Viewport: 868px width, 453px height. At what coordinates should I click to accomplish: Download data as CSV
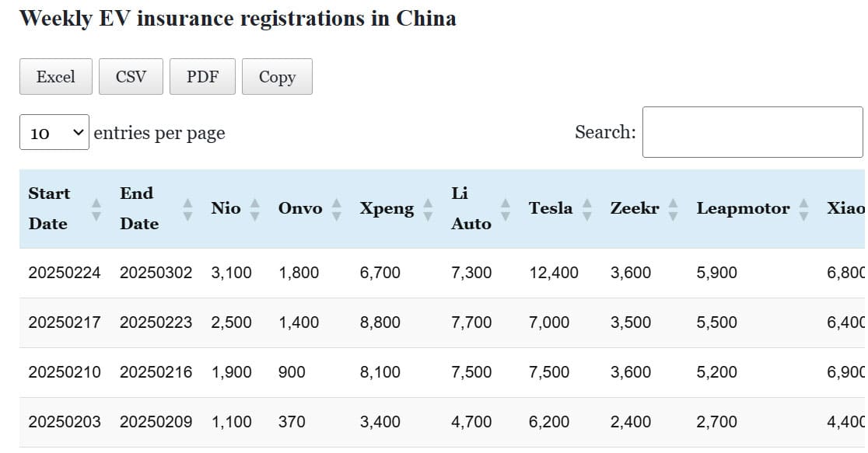(131, 77)
